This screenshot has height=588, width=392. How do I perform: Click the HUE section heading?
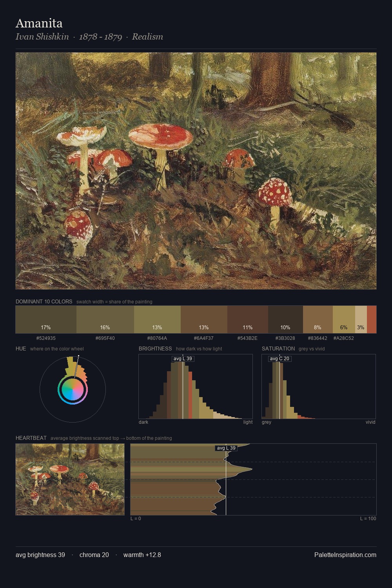click(21, 349)
